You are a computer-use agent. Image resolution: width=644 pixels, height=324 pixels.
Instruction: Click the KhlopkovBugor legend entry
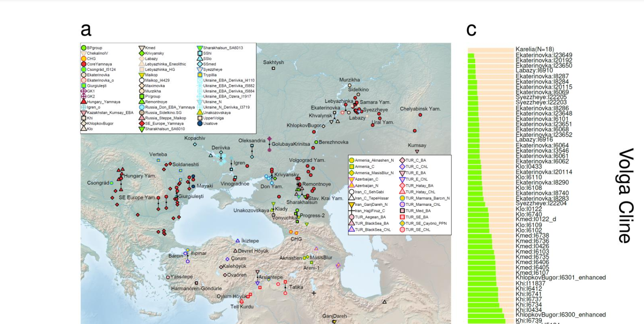coord(97,123)
